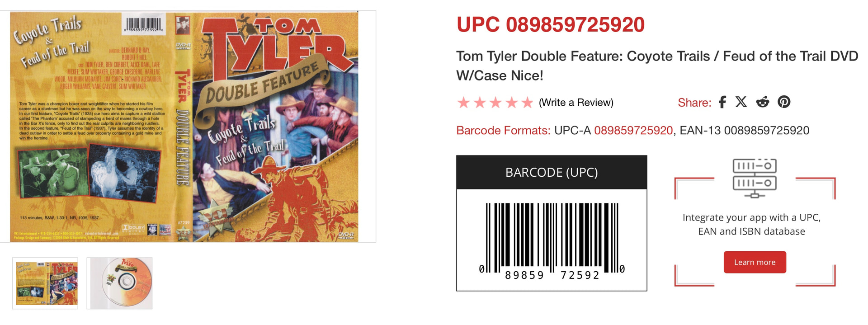Share to Pinterest icon
The height and width of the screenshot is (325, 868).
[784, 102]
